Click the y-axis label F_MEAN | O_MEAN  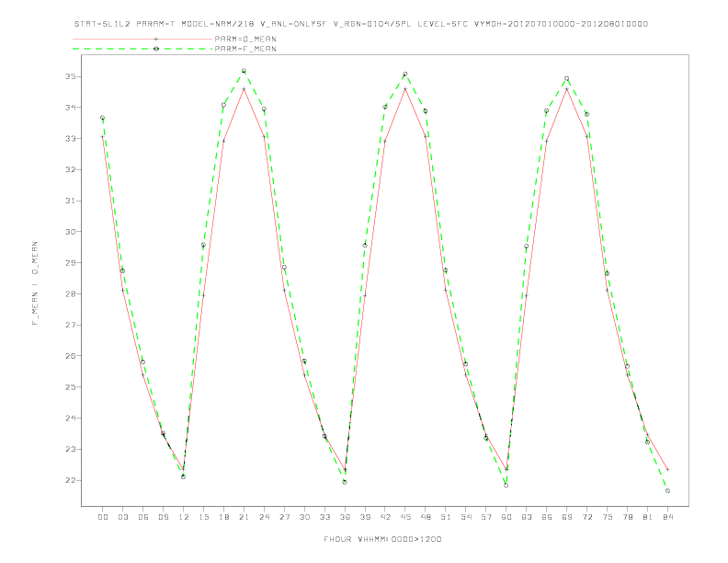(35, 283)
